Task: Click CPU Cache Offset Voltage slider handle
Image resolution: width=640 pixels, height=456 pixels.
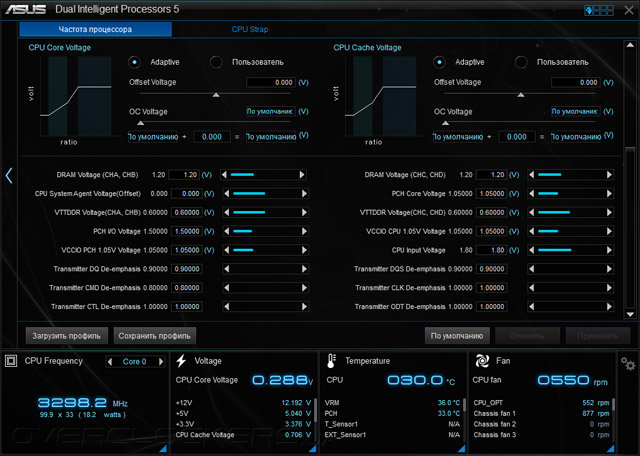Action: tap(521, 95)
